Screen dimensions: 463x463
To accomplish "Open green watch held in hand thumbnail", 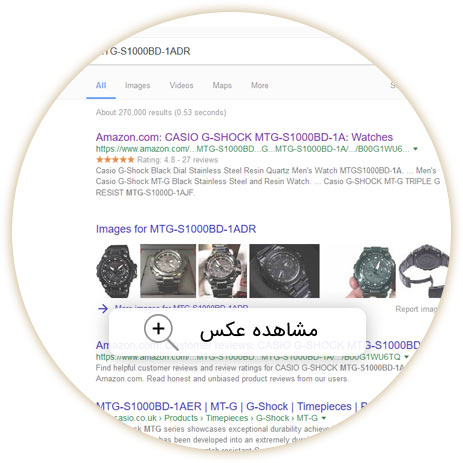I will [371, 271].
